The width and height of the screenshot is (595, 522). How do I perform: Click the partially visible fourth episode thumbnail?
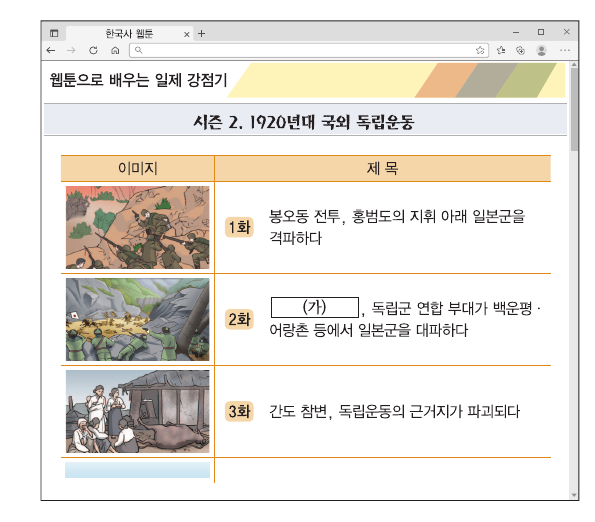point(137,470)
